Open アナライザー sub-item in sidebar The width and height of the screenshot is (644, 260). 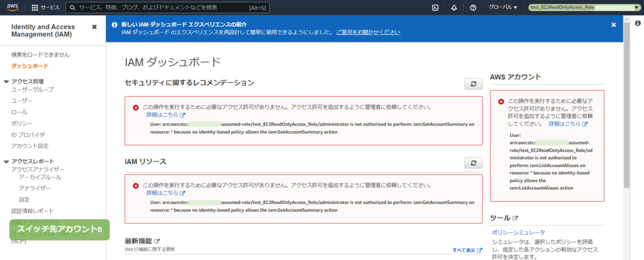coord(35,188)
